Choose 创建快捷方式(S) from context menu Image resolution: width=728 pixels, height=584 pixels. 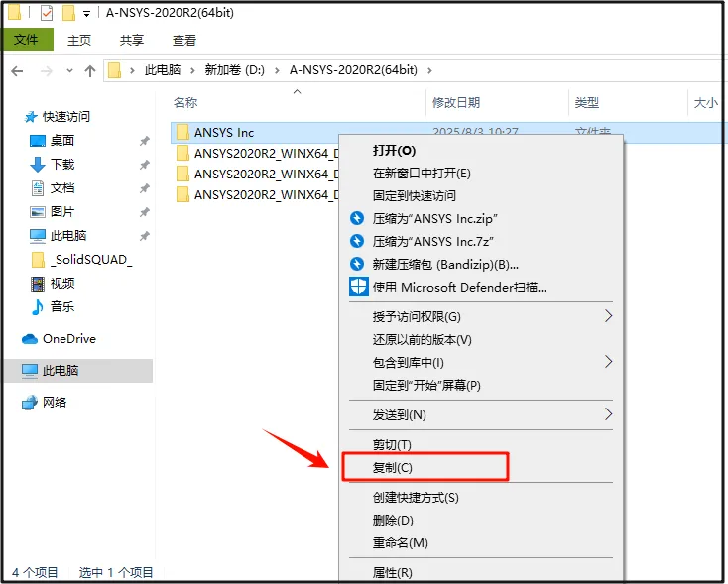[x=481, y=498]
